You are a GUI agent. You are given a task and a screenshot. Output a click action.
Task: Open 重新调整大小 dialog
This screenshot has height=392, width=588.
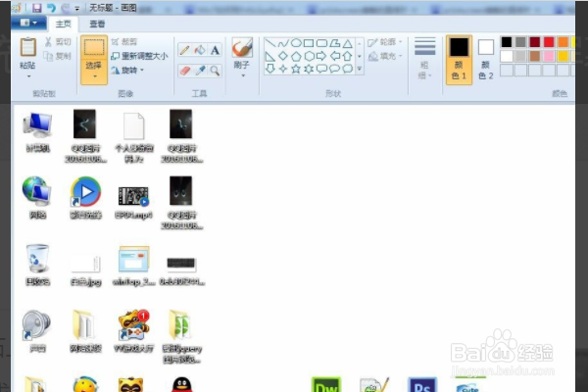139,56
